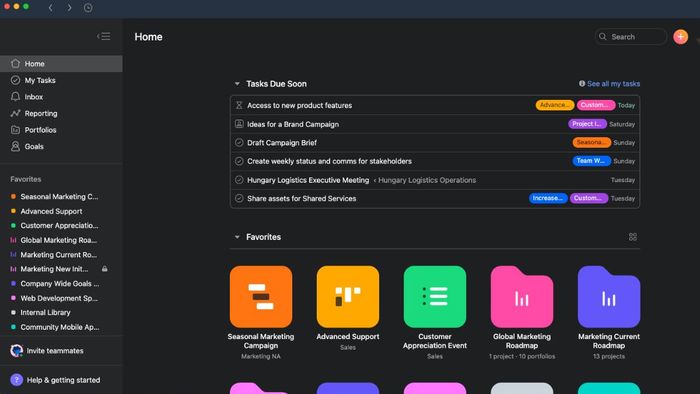Open the Marketing Current Roadmap purple folder

[x=609, y=297]
